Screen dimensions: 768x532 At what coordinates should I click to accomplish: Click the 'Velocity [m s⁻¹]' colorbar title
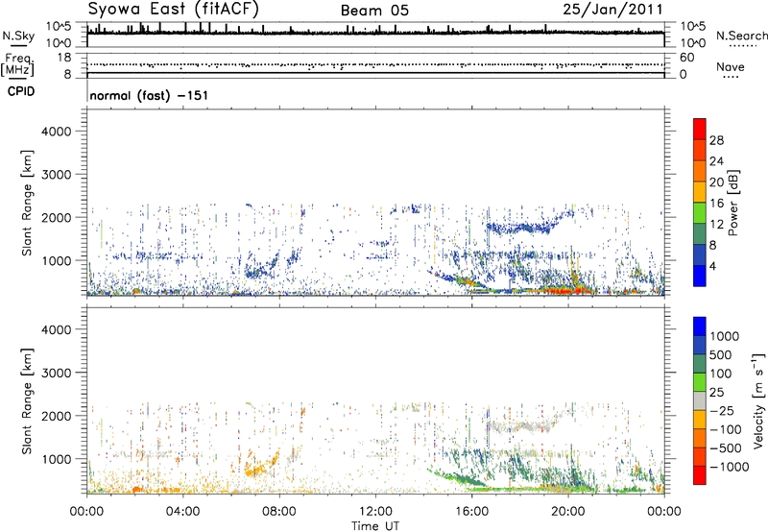coord(758,400)
